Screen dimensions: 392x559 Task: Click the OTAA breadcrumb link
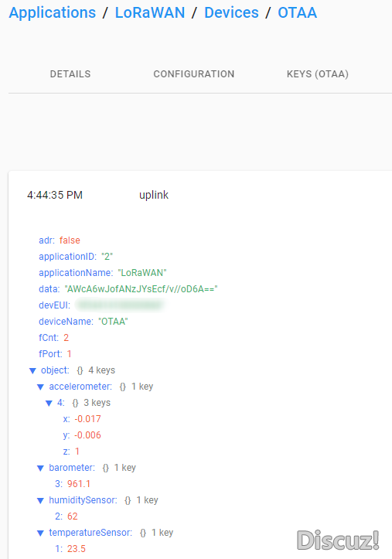tap(297, 13)
